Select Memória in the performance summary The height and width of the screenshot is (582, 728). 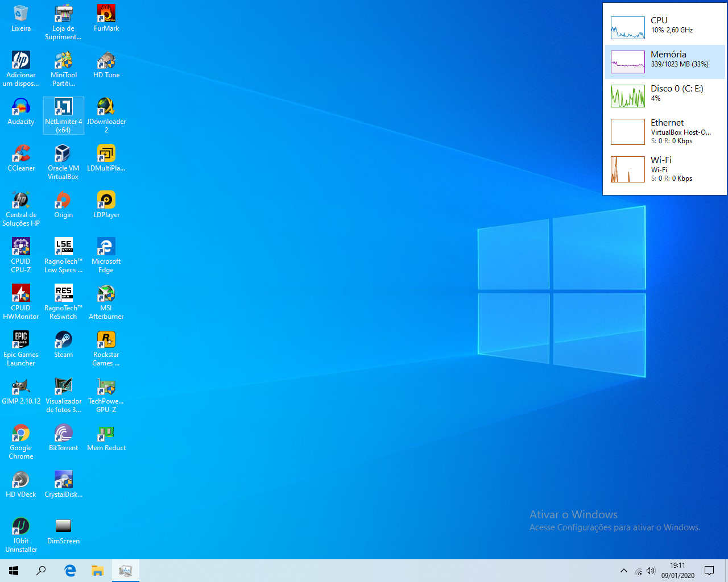665,61
